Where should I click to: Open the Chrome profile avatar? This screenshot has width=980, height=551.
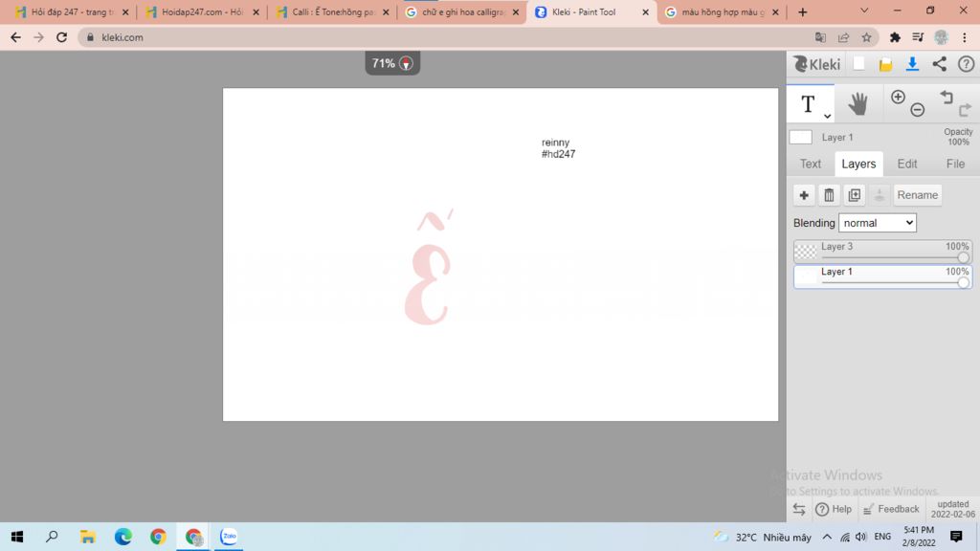point(942,37)
